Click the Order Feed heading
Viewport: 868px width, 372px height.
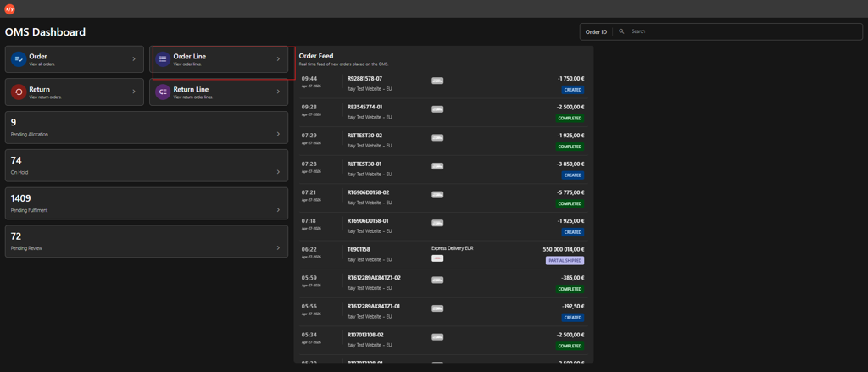click(316, 56)
